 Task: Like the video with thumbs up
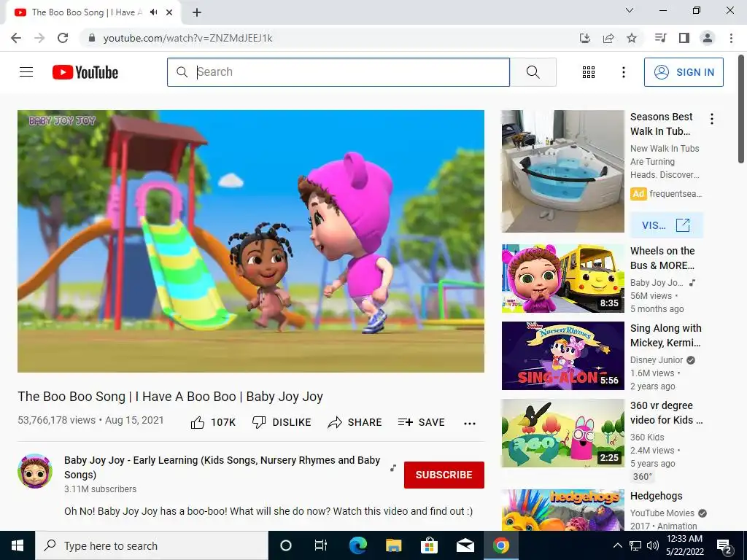click(213, 422)
